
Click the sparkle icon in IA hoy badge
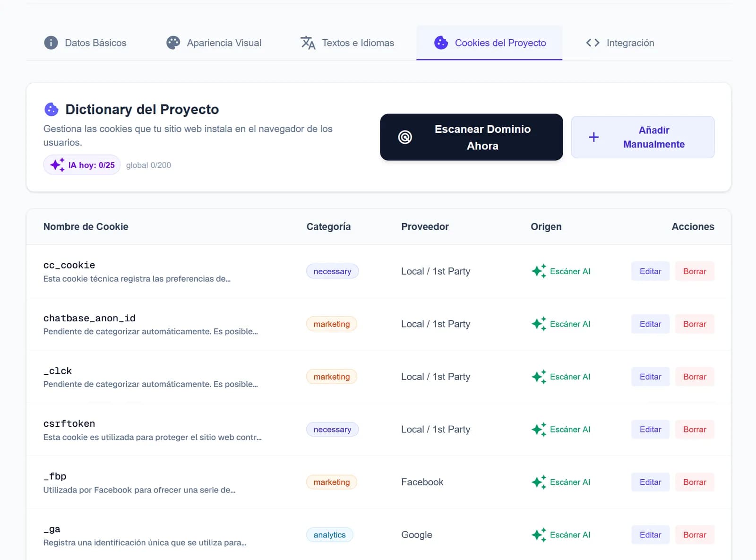(57, 165)
